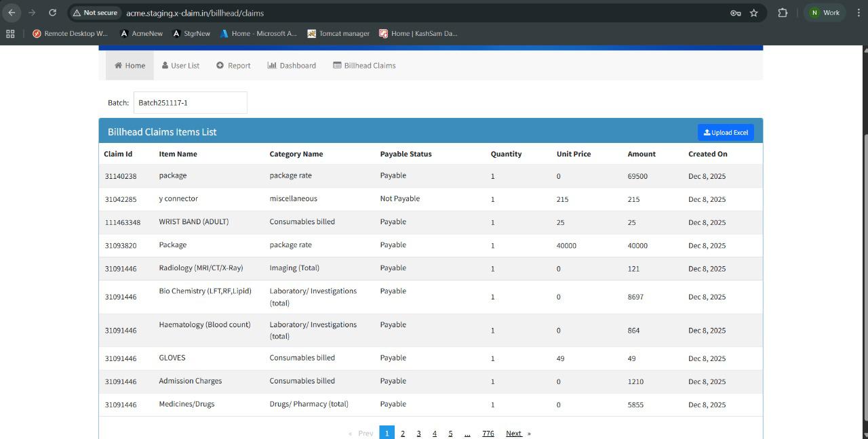Go to pagination page 2
The height and width of the screenshot is (439, 868).
[403, 433]
